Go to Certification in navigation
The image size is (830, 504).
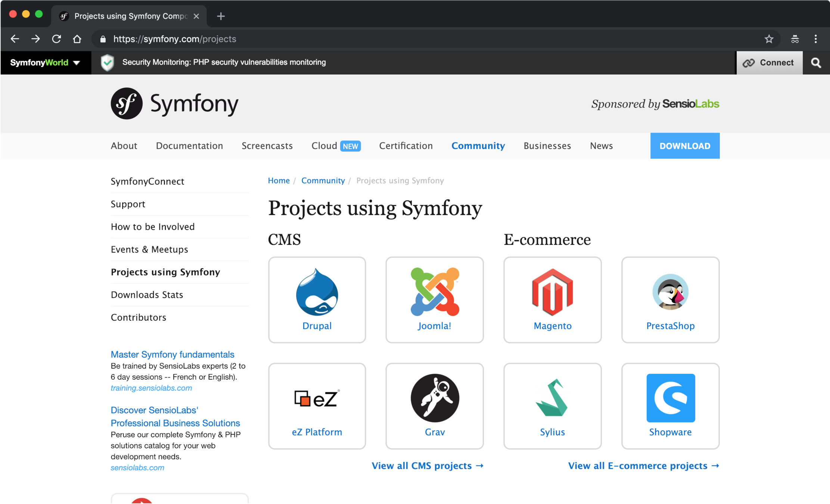click(x=406, y=146)
